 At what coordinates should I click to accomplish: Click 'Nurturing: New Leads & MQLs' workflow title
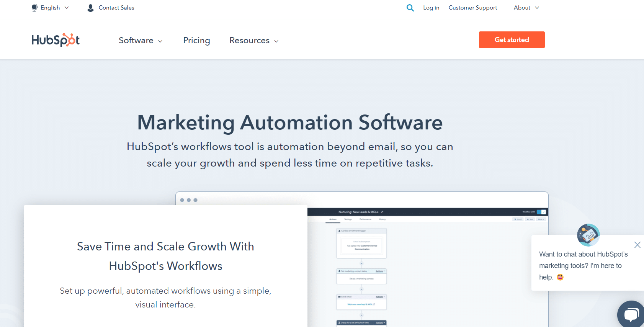358,212
